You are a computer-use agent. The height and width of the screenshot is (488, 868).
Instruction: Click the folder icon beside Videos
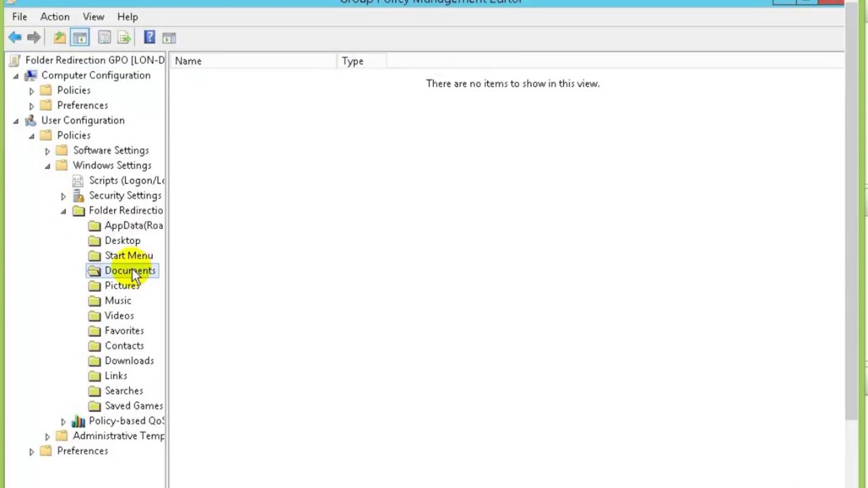[x=94, y=316]
